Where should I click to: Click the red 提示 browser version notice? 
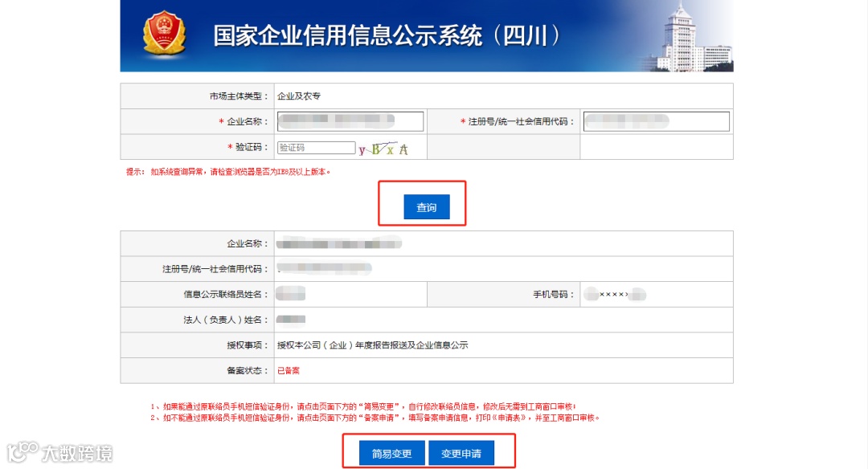point(228,172)
